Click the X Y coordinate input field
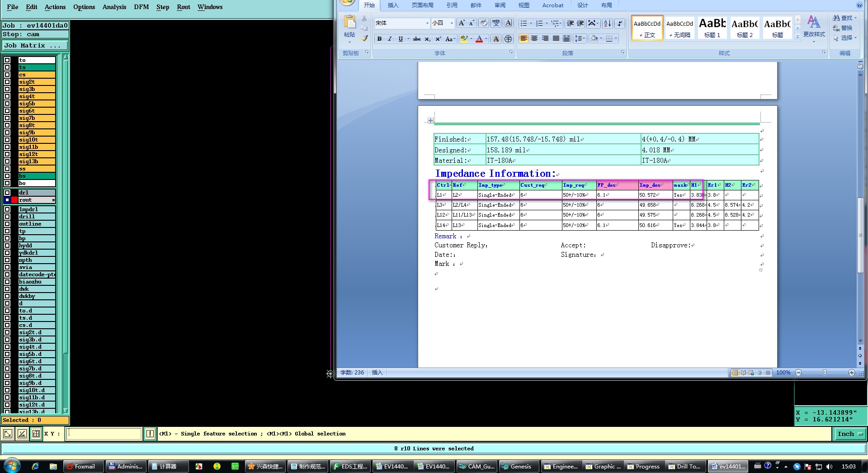Screen dimensions: 868x473 point(104,434)
